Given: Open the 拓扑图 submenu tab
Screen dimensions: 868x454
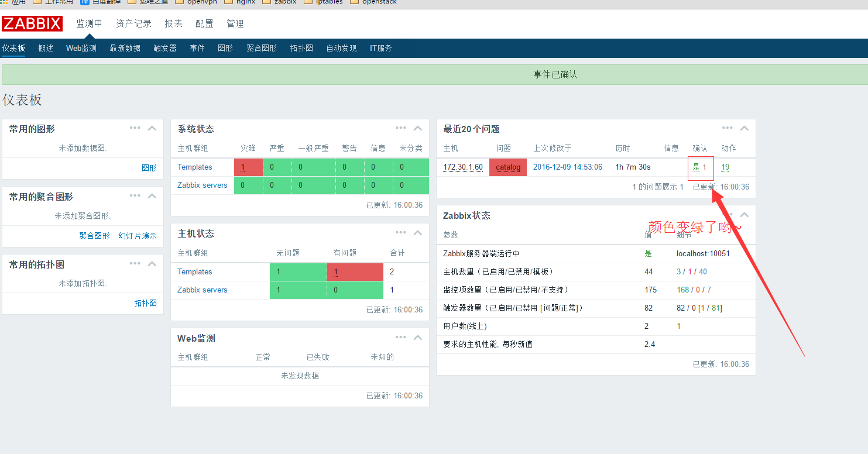Looking at the screenshot, I should pos(301,48).
